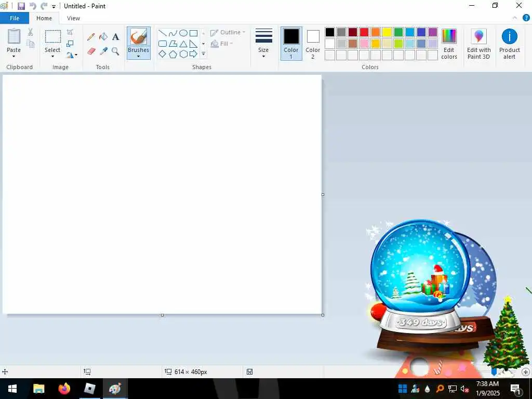This screenshot has width=532, height=399.
Task: Open Firefox from the taskbar
Action: tap(64, 389)
